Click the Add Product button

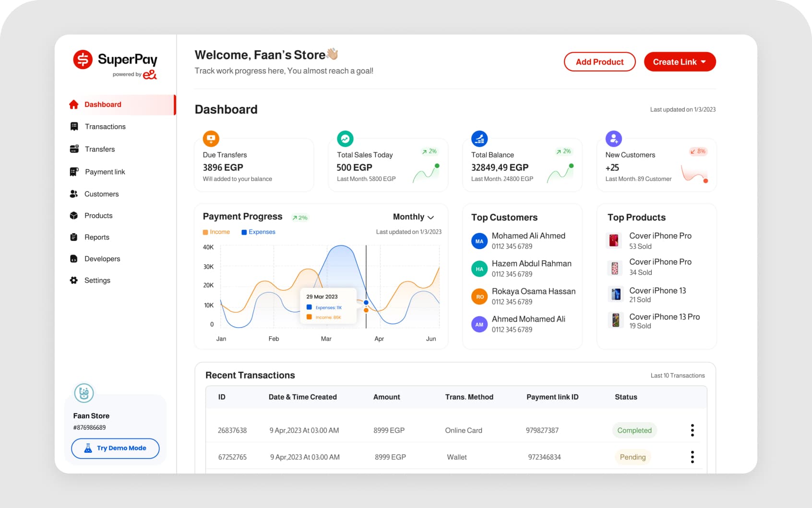[x=599, y=62]
